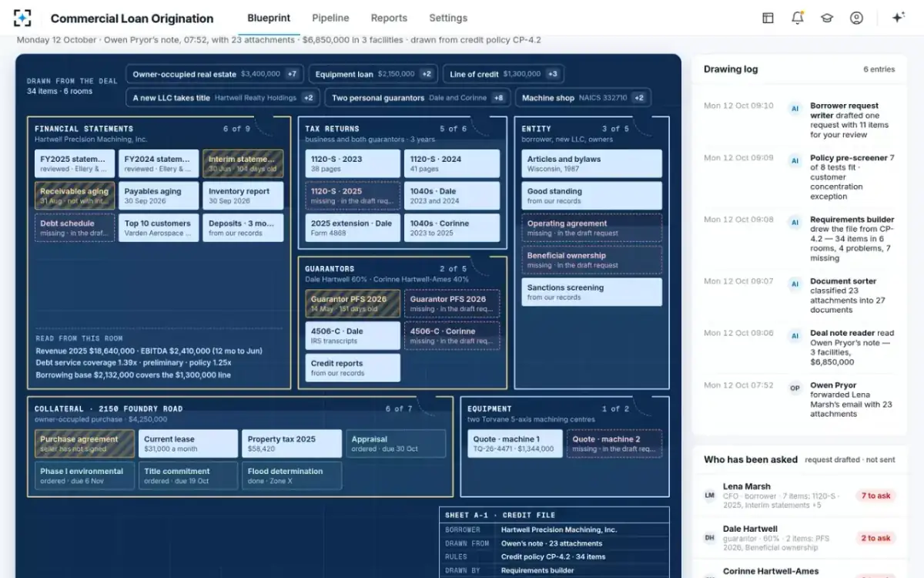Viewport: 924px width, 578px height.
Task: Open the Flood determination card
Action: pyautogui.click(x=292, y=476)
